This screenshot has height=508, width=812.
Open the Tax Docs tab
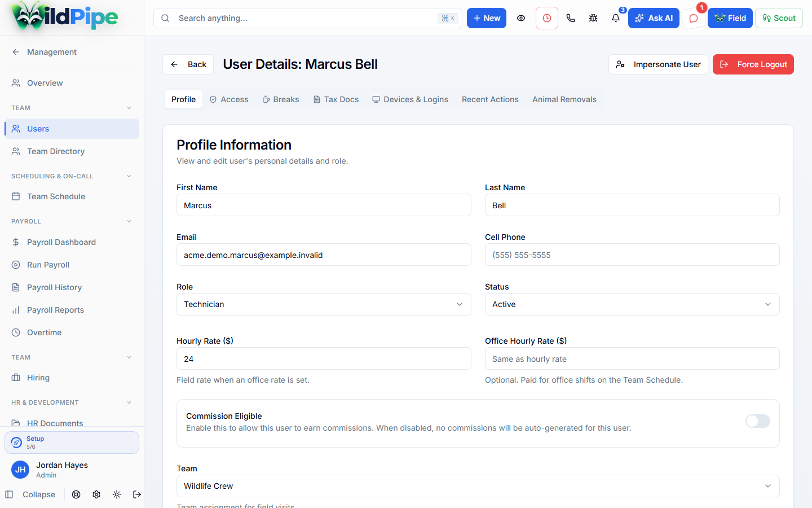coord(336,99)
